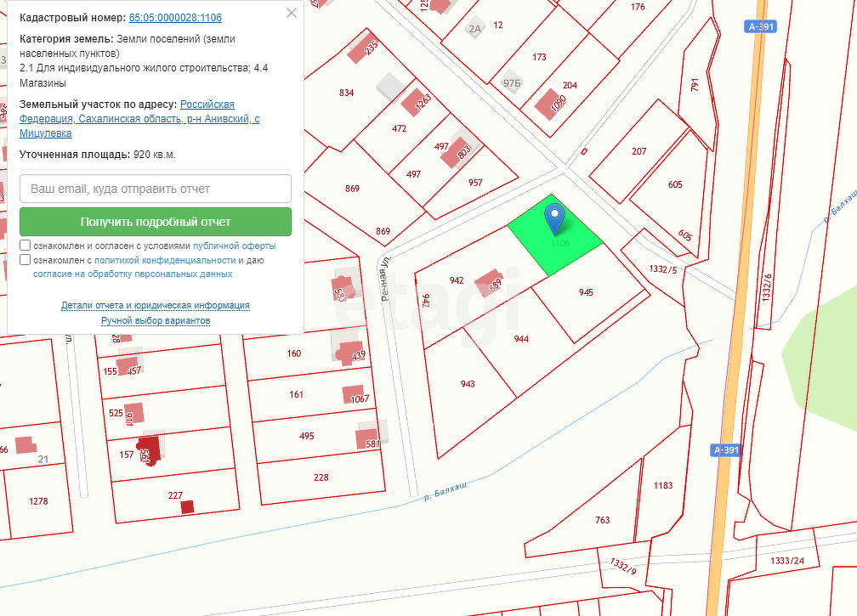Screen dimensions: 857x616
Task: Open 'Детали отчета и юридическая информация' link
Action: (156, 305)
